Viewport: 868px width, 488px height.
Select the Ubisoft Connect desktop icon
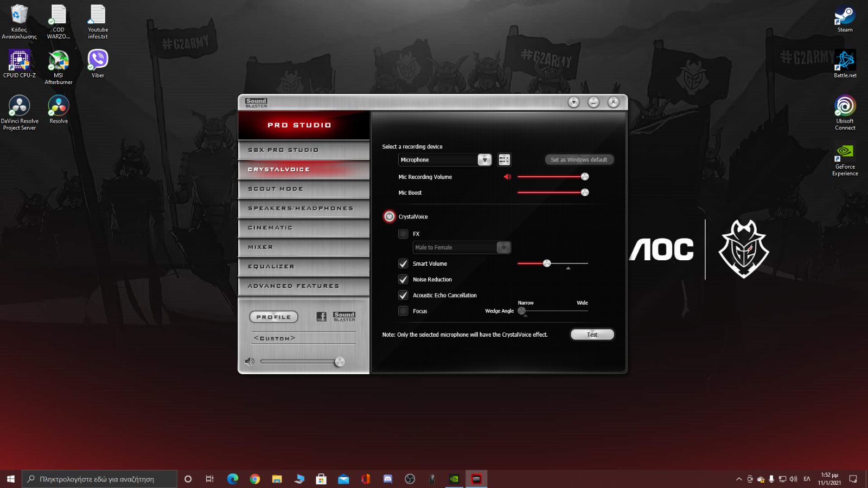pyautogui.click(x=845, y=113)
